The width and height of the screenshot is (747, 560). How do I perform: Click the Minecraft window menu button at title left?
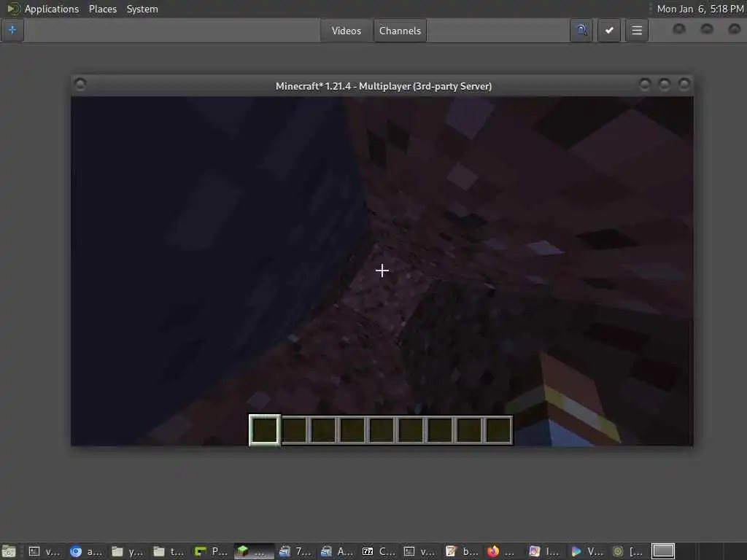tap(80, 85)
